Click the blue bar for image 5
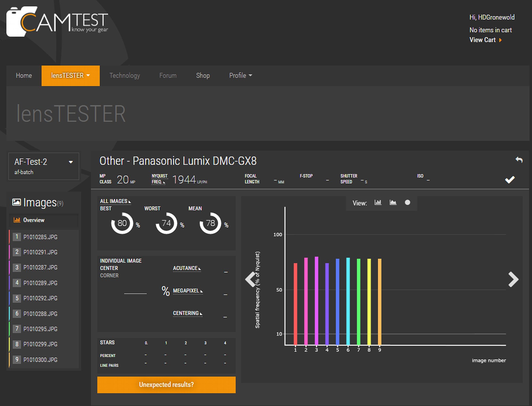The height and width of the screenshot is (406, 532). (x=338, y=302)
